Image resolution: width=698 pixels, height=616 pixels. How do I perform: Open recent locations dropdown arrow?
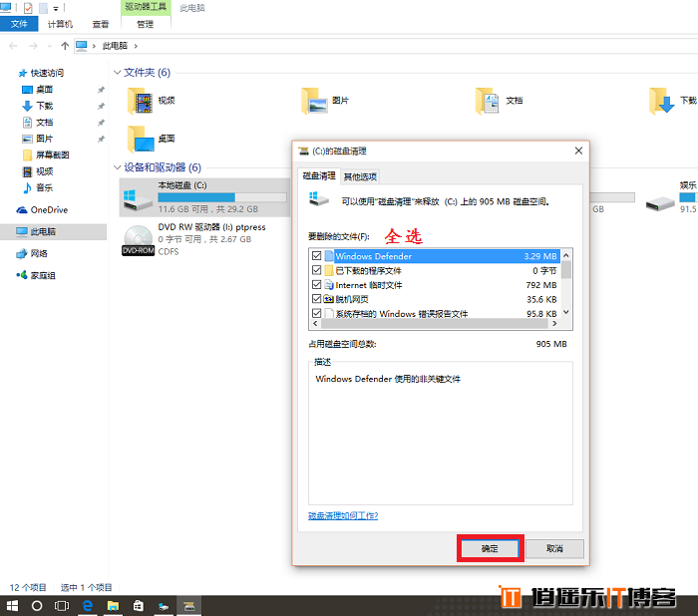(x=50, y=46)
